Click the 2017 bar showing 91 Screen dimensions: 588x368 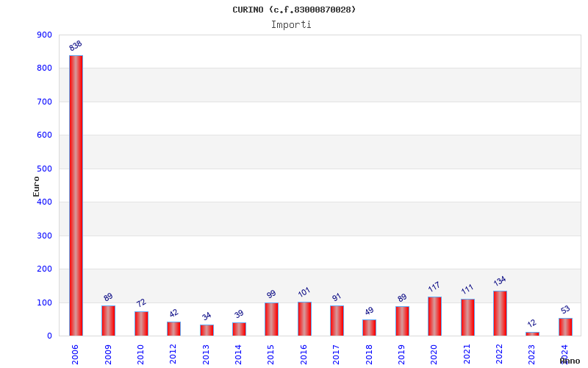click(x=337, y=321)
